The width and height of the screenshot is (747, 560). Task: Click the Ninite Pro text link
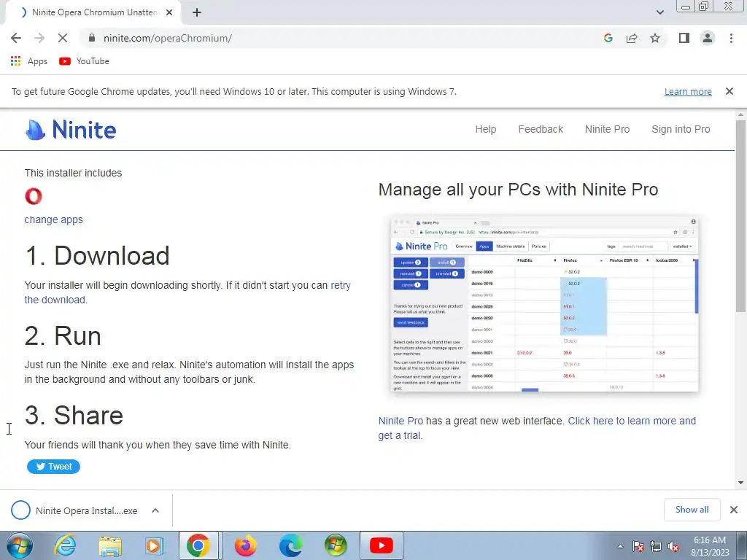[400, 421]
